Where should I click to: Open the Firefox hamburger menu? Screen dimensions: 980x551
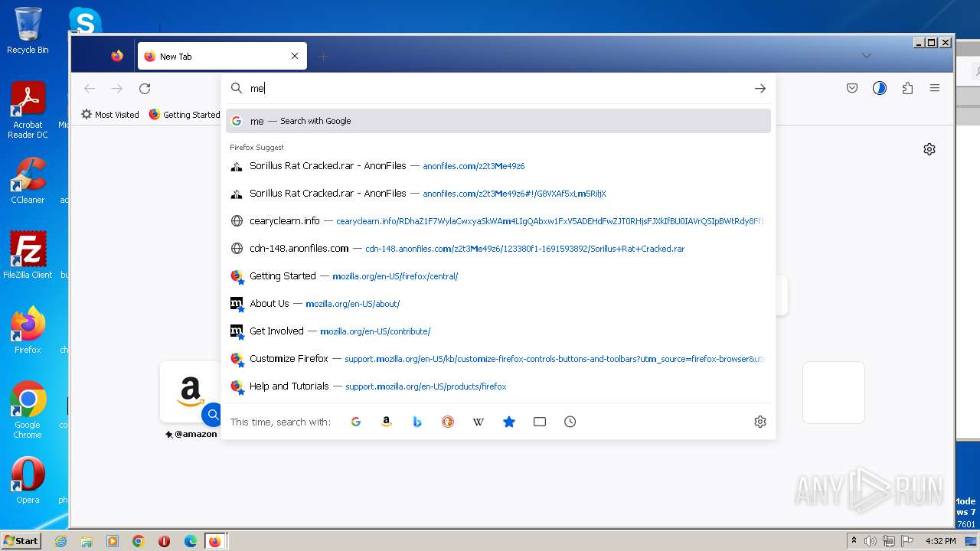click(x=935, y=89)
